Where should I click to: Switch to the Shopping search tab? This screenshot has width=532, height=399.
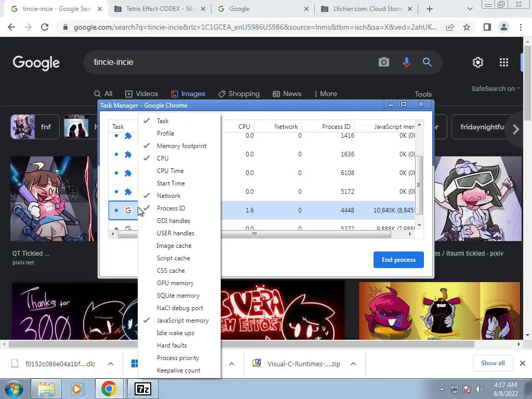click(x=239, y=94)
